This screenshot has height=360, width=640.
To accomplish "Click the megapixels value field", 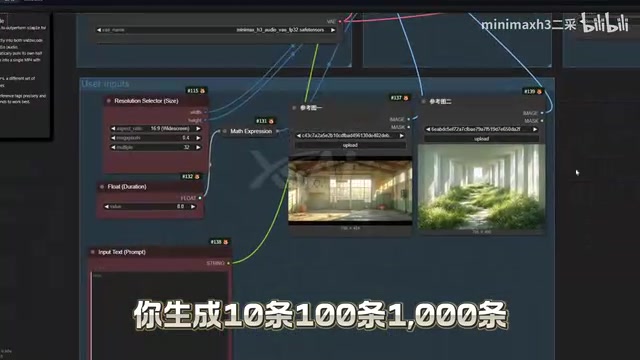I will pyautogui.click(x=156, y=138).
